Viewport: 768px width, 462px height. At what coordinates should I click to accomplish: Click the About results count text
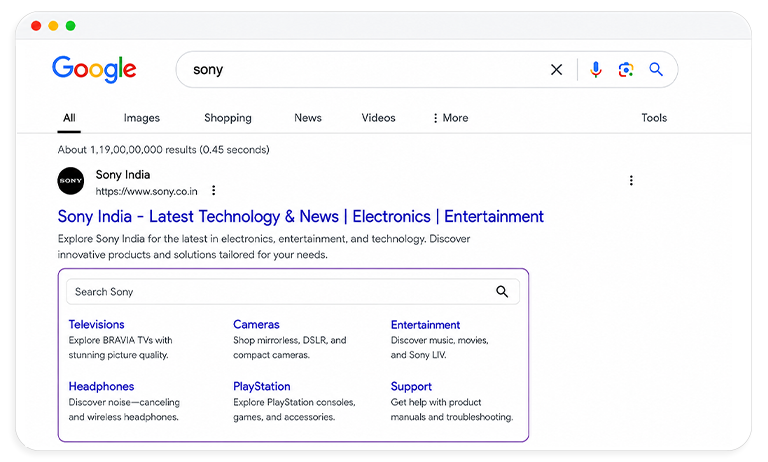click(164, 149)
